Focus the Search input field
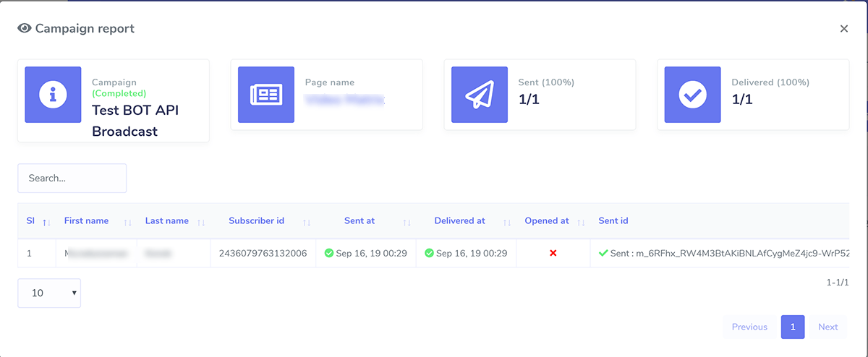The height and width of the screenshot is (357, 868). click(72, 178)
